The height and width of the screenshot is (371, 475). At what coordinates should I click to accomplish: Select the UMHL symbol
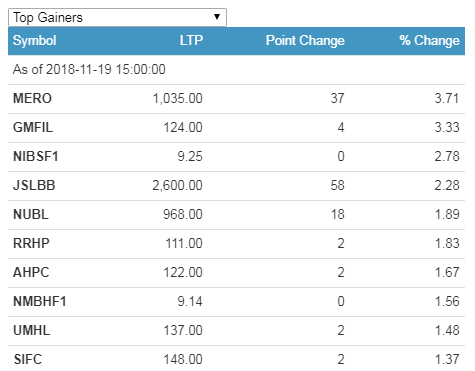pos(31,331)
